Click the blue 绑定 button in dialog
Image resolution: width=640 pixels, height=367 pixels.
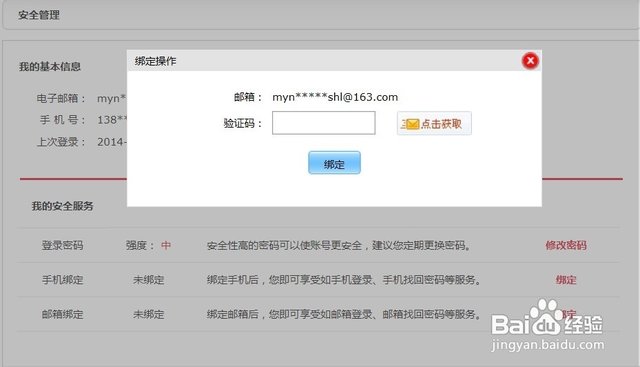click(x=334, y=163)
